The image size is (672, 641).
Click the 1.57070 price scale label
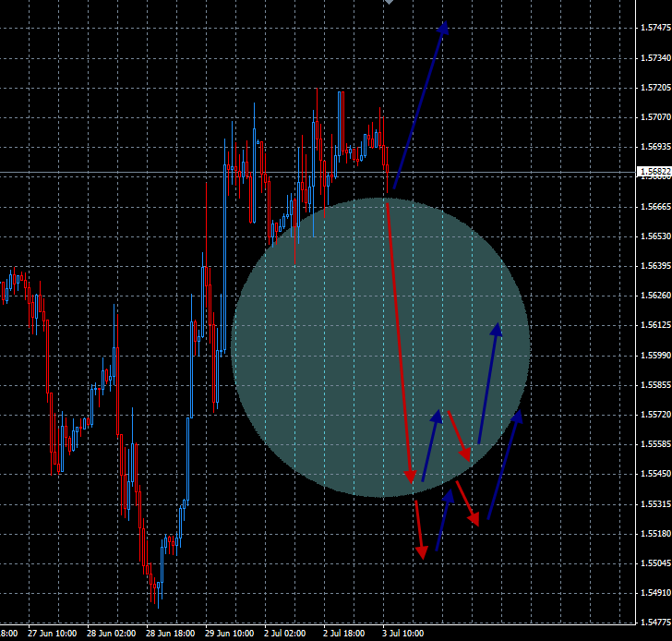tap(655, 117)
